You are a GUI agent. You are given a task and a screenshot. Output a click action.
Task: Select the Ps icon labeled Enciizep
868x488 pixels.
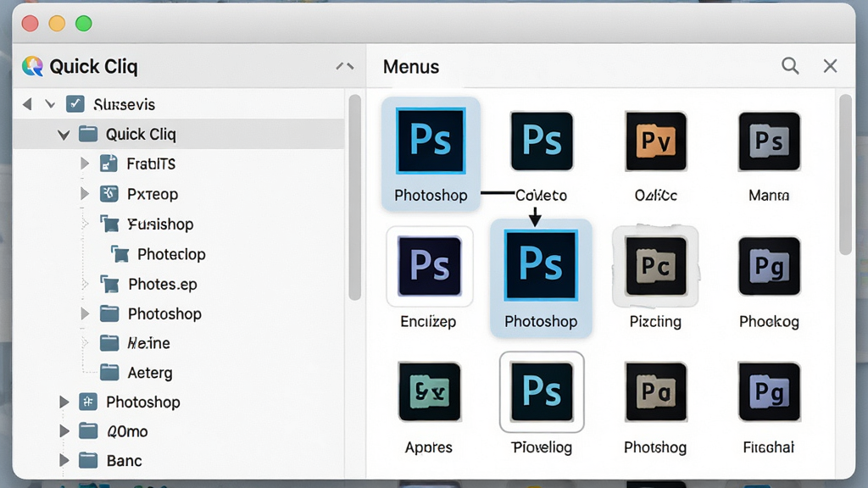[430, 266]
